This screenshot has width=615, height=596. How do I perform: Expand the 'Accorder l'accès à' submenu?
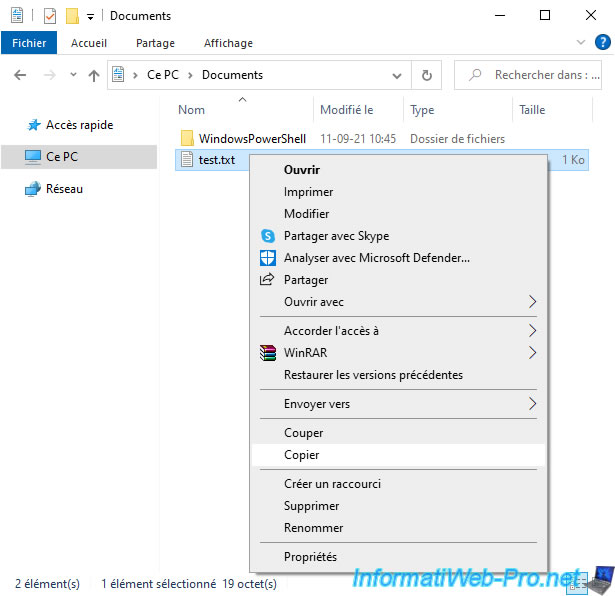point(532,331)
